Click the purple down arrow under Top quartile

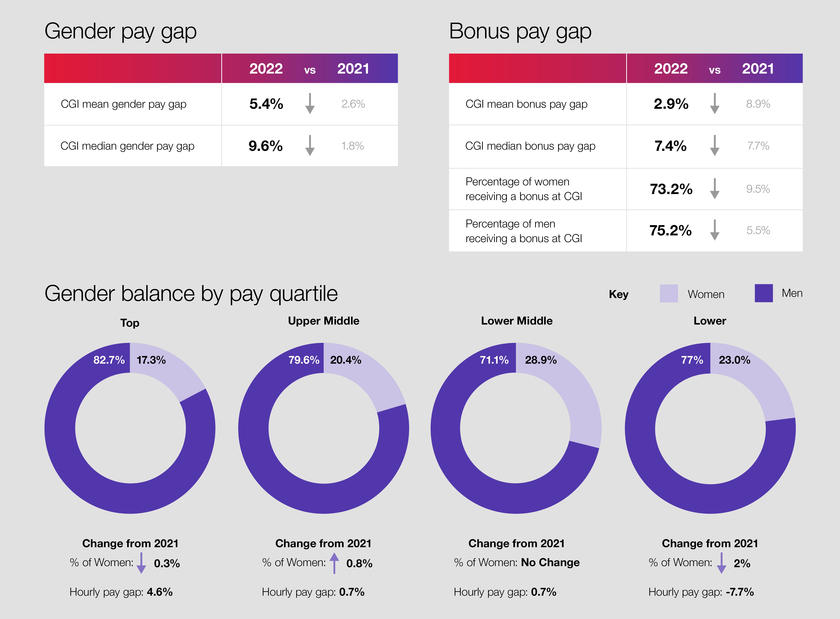(x=141, y=563)
